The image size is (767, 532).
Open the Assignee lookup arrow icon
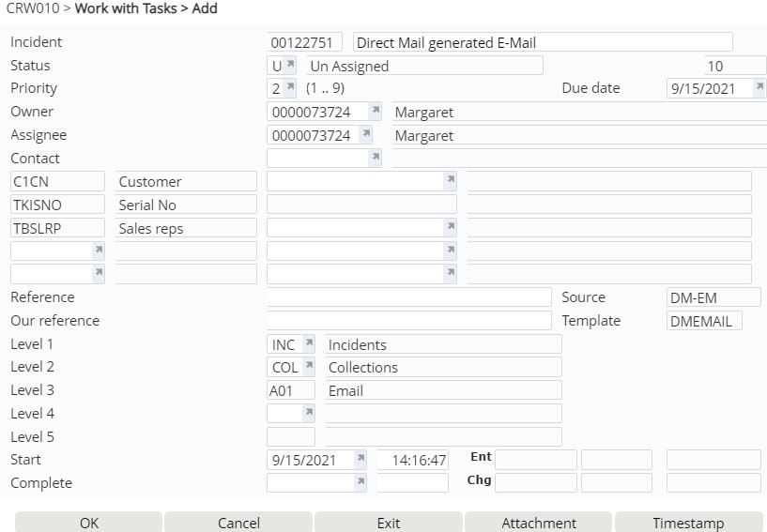coord(375,135)
